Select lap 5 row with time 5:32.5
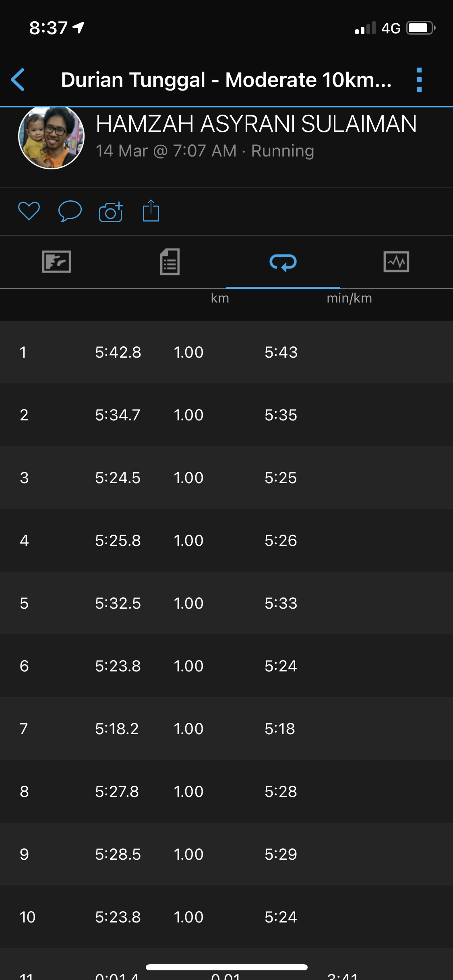Viewport: 453px width, 980px height. 226,603
